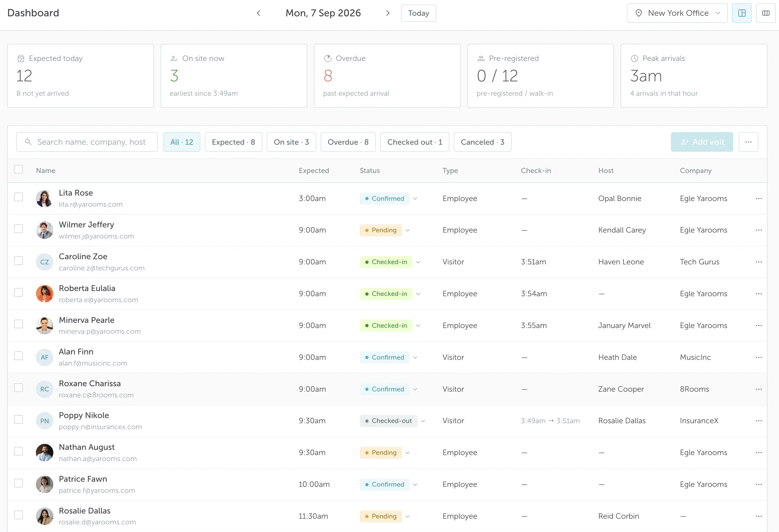The image size is (779, 532).
Task: Open the Overdue summary card
Action: click(x=387, y=76)
